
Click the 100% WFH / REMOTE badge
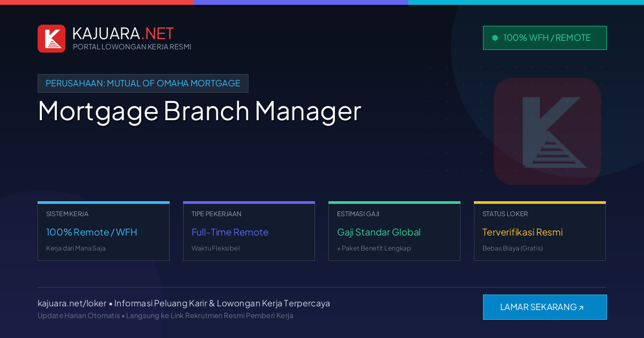pos(545,38)
